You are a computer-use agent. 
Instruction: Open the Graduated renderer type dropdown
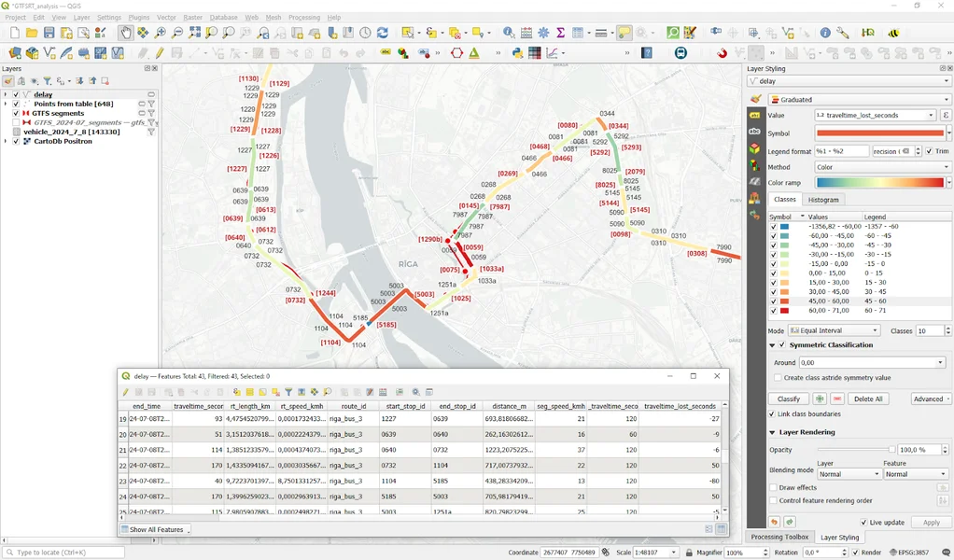859,99
